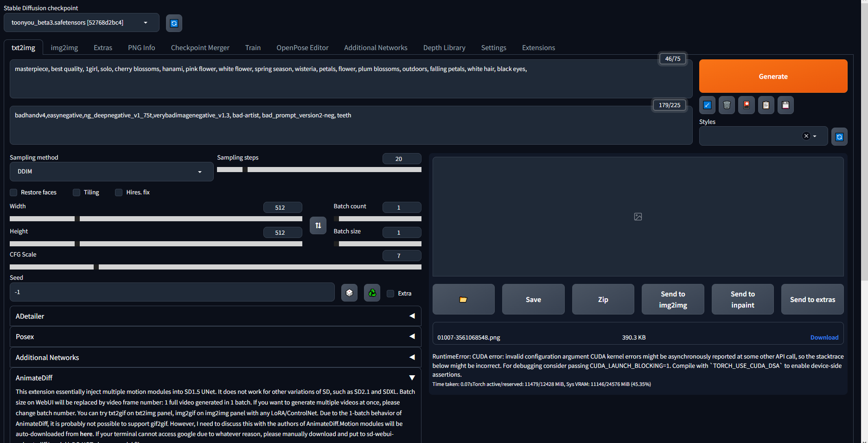Switch to the img2img tab
868x443 pixels.
(64, 47)
